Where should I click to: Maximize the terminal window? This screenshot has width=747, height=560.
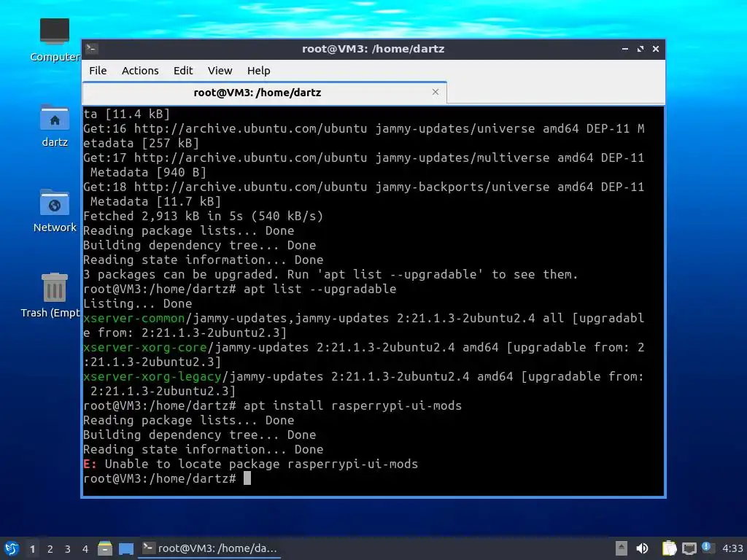tap(640, 49)
